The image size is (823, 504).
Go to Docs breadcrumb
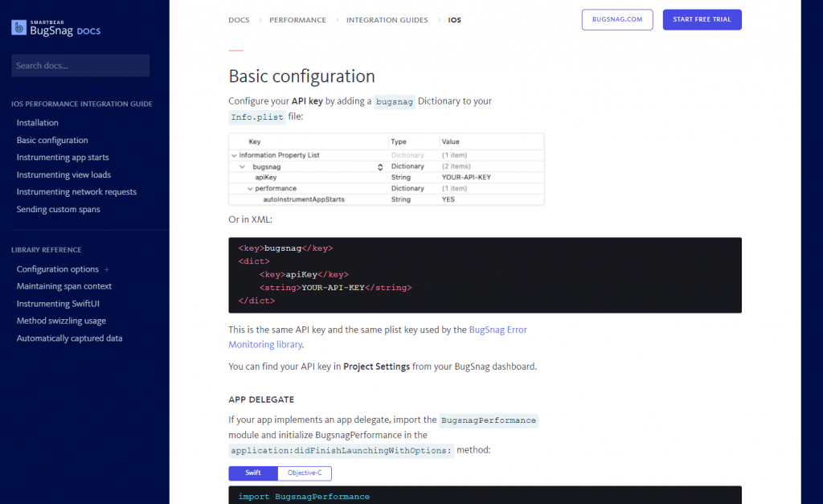point(239,20)
